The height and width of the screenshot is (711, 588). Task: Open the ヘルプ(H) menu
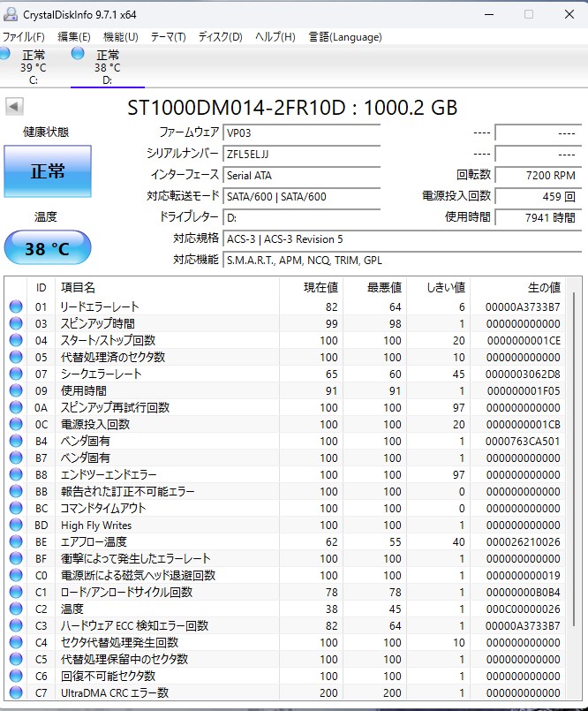(x=275, y=37)
